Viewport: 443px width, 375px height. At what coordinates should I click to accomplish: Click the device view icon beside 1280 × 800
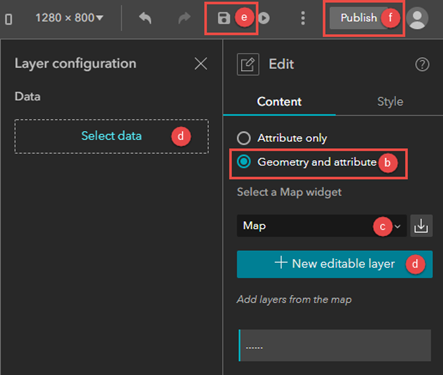9,19
